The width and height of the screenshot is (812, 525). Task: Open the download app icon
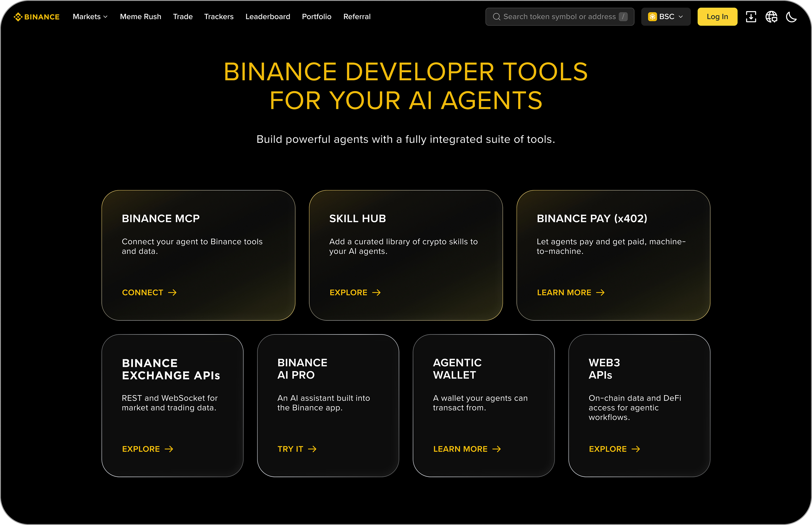[751, 17]
